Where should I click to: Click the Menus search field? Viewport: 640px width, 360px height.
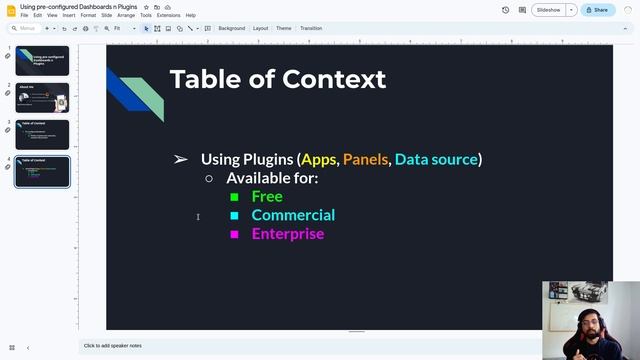[x=24, y=29]
